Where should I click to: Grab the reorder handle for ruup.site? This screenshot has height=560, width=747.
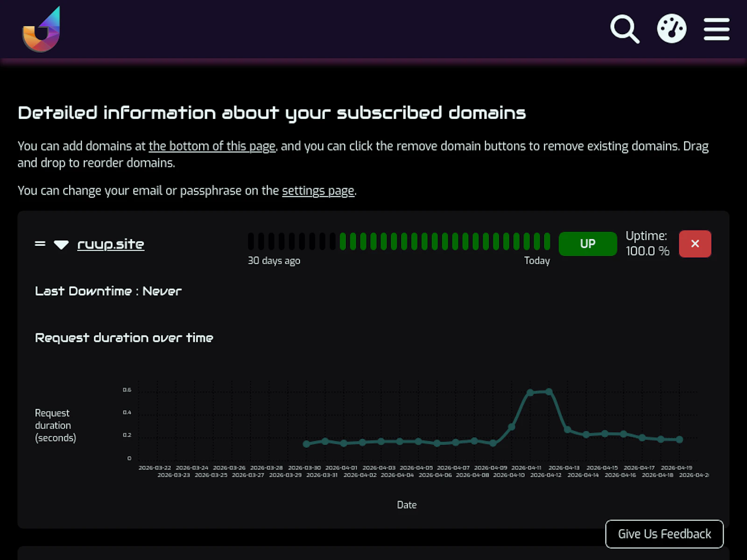coord(40,244)
